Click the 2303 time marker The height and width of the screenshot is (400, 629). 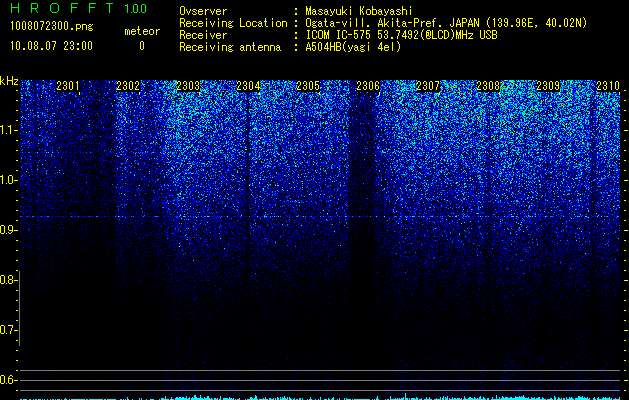(x=188, y=86)
